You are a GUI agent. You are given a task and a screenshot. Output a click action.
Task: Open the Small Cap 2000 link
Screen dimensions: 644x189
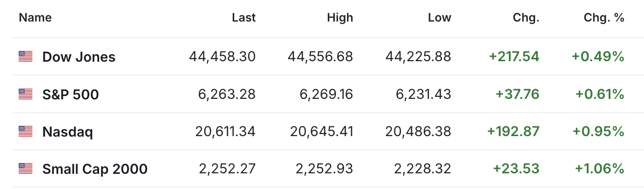pos(95,169)
